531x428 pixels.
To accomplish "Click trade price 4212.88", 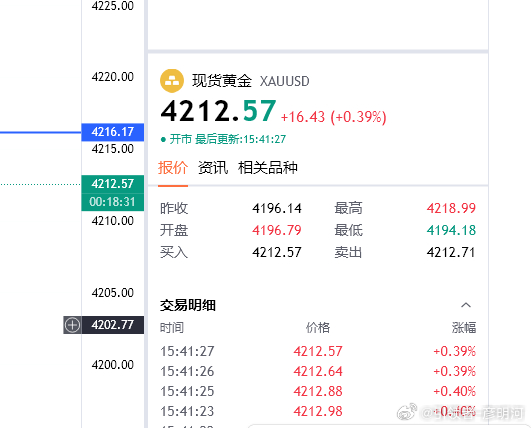I will click(x=318, y=391).
